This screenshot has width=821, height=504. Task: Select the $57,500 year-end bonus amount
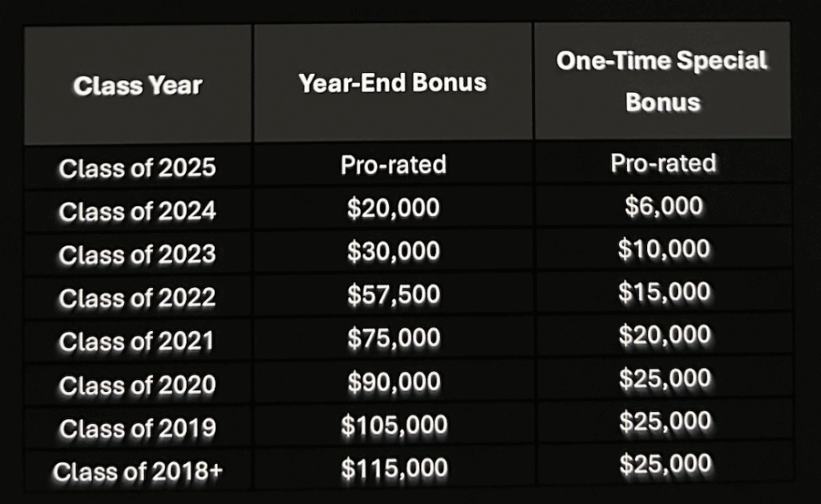tap(393, 295)
